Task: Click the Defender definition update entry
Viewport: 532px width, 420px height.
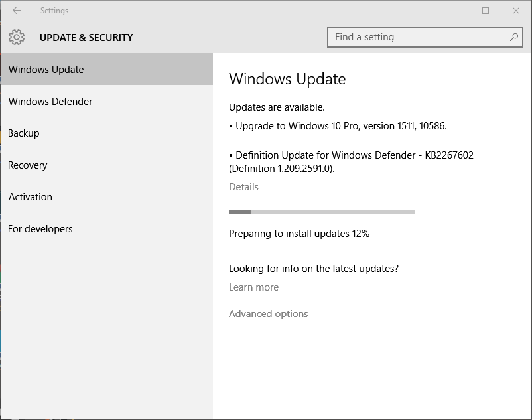Action: point(351,161)
